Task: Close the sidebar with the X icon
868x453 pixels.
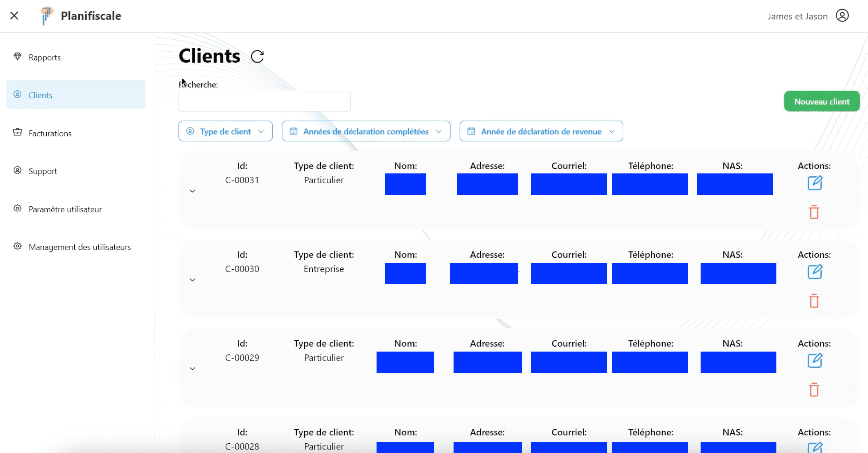Action: tap(14, 15)
